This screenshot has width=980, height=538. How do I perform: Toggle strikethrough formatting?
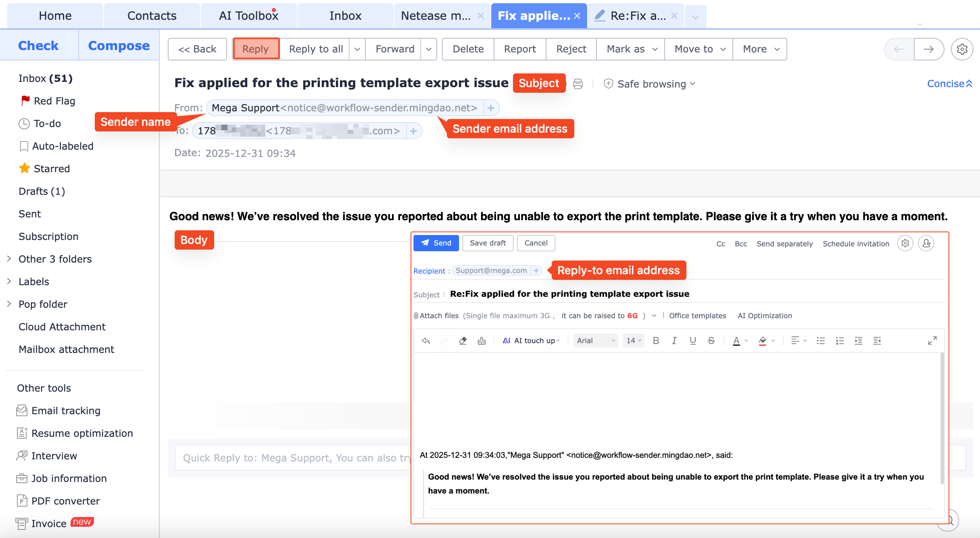[711, 341]
